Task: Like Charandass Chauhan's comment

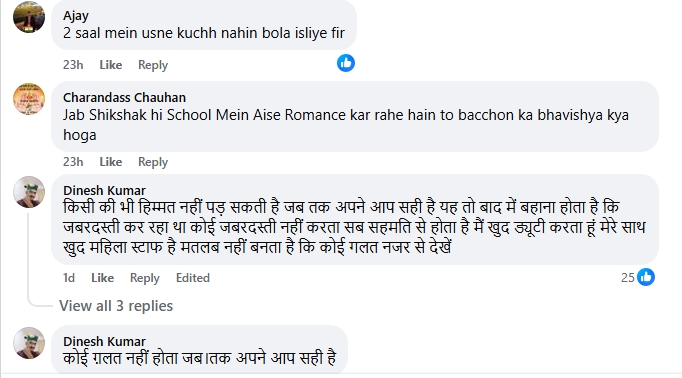Action: coord(110,162)
